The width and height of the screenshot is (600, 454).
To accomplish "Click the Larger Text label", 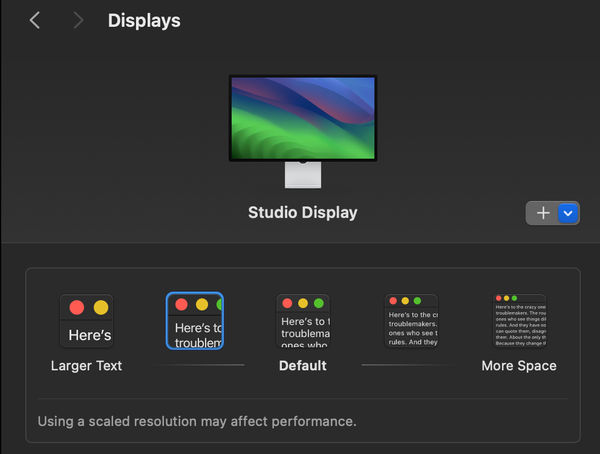I will click(86, 366).
